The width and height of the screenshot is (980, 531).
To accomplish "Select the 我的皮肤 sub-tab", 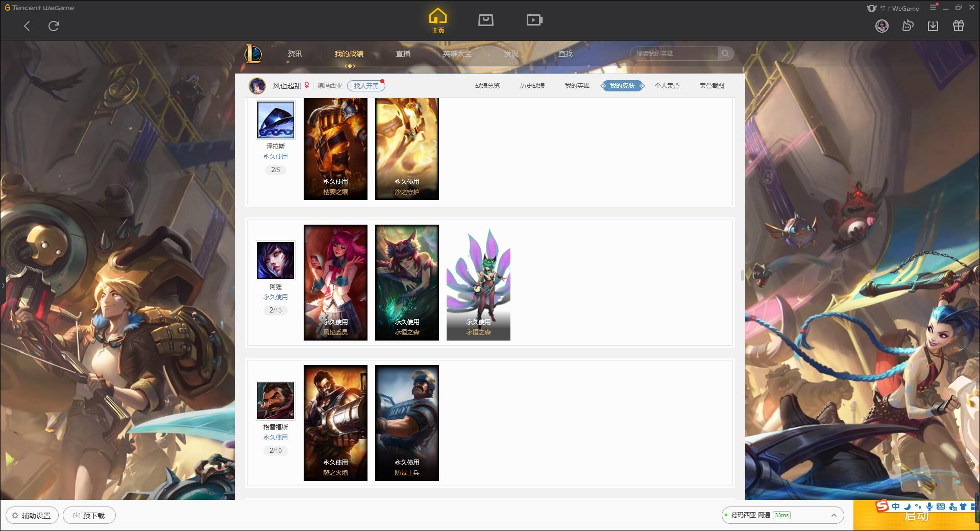I will (622, 86).
